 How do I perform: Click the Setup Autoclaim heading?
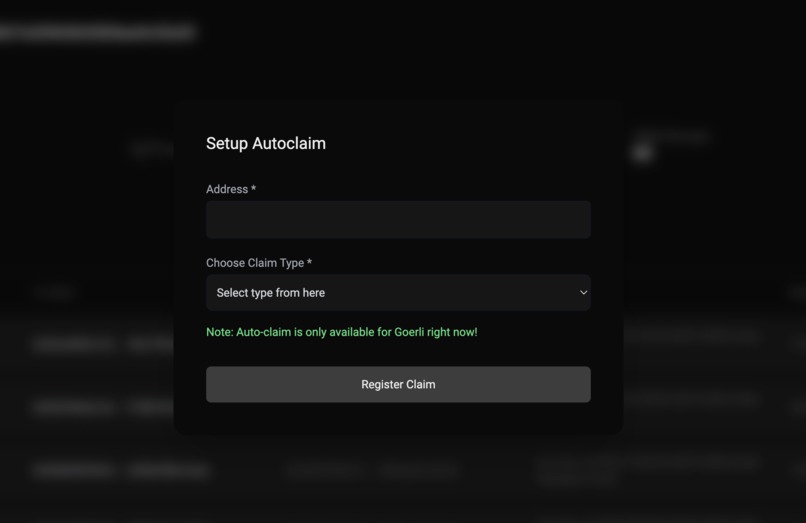point(266,143)
